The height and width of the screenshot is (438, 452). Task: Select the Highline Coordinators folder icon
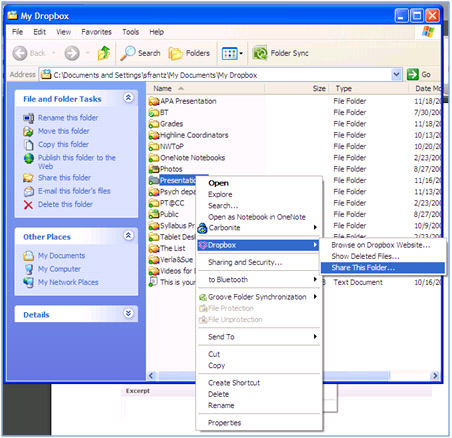(154, 135)
